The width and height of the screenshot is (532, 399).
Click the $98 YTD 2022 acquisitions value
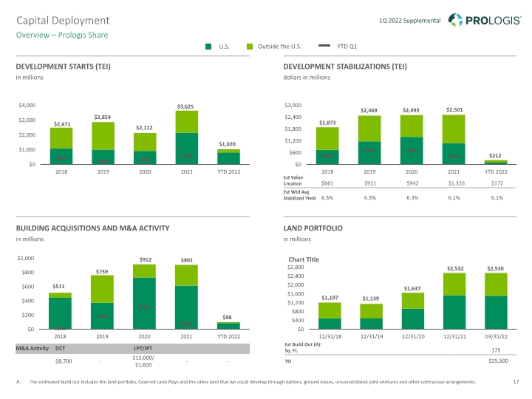coord(227,317)
